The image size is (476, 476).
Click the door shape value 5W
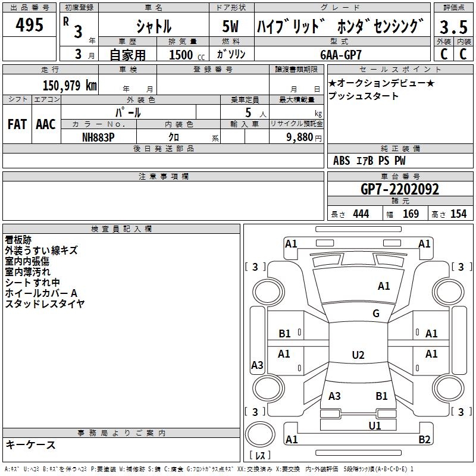[230, 26]
